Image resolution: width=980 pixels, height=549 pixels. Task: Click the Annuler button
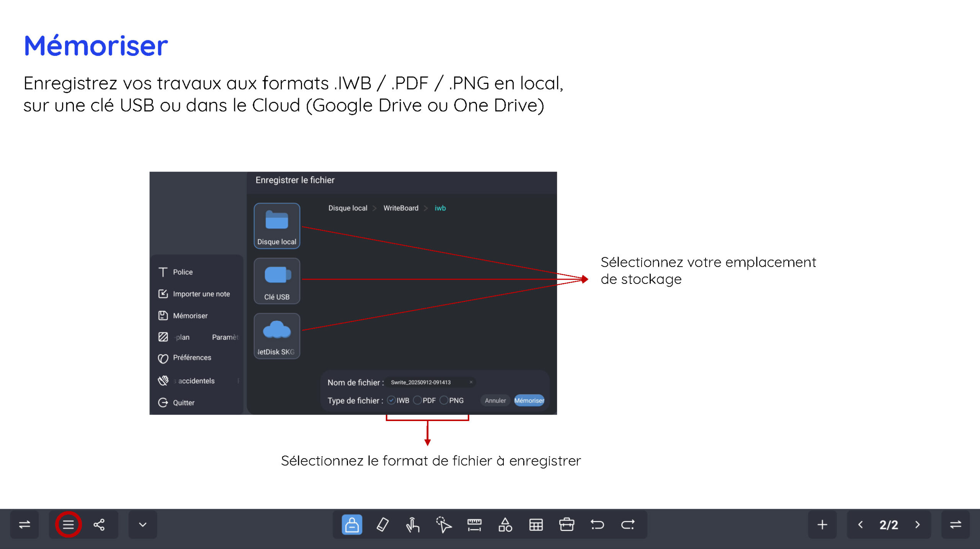495,400
